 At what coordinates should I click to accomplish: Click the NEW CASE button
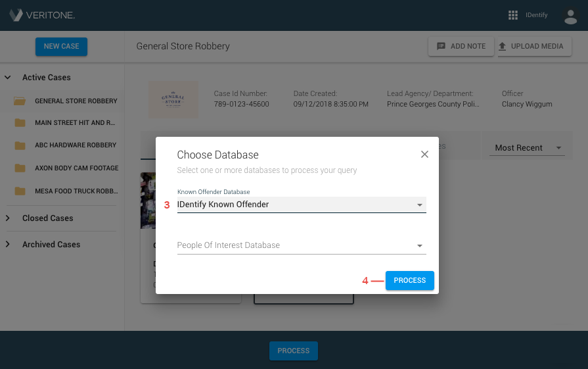click(62, 47)
